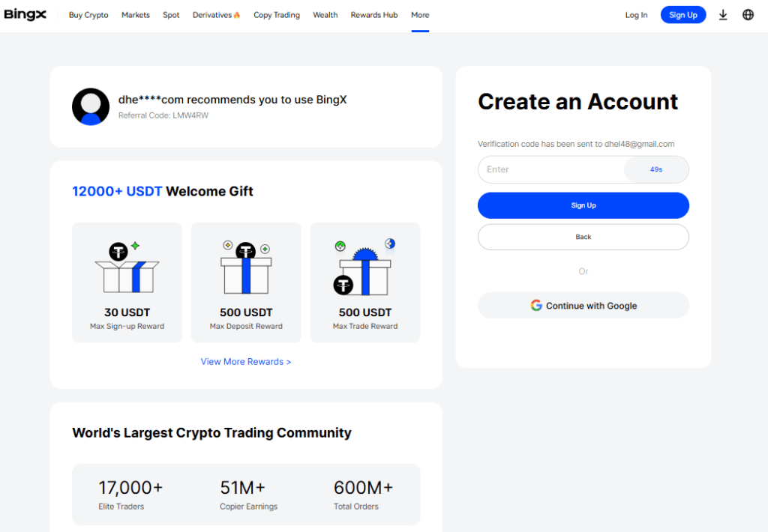
Task: Choose Continue with Google
Action: coord(583,306)
